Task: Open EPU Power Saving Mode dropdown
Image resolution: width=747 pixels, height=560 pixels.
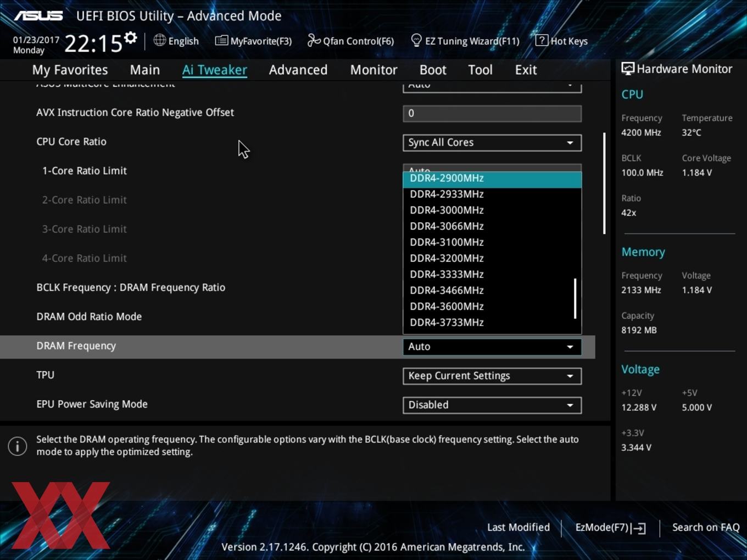Action: 492,405
